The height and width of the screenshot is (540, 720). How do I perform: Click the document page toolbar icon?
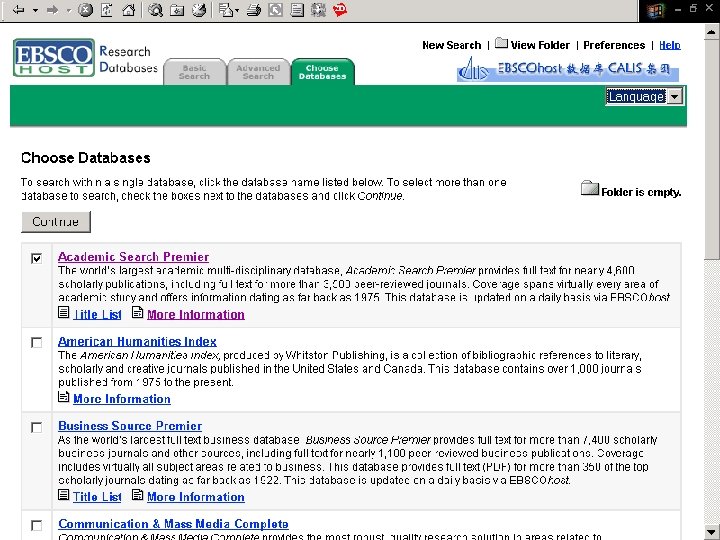pyautogui.click(x=297, y=10)
